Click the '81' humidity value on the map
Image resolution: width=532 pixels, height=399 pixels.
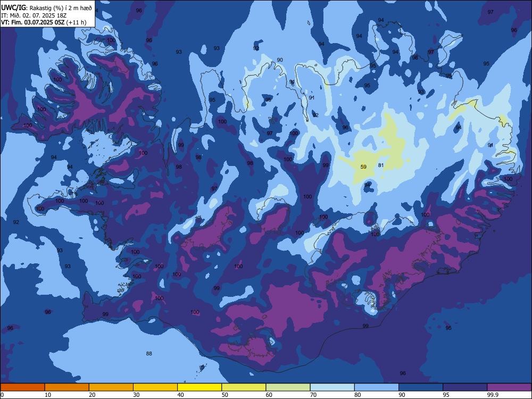[x=381, y=165]
